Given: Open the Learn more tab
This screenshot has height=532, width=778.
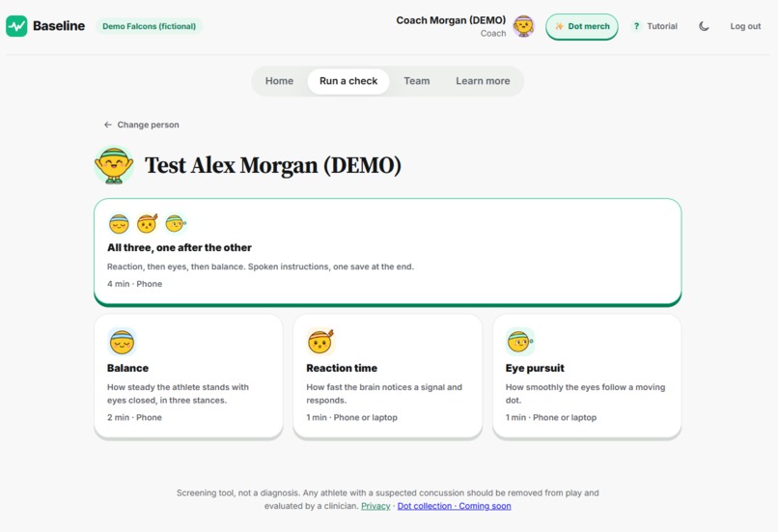Looking at the screenshot, I should tap(483, 81).
